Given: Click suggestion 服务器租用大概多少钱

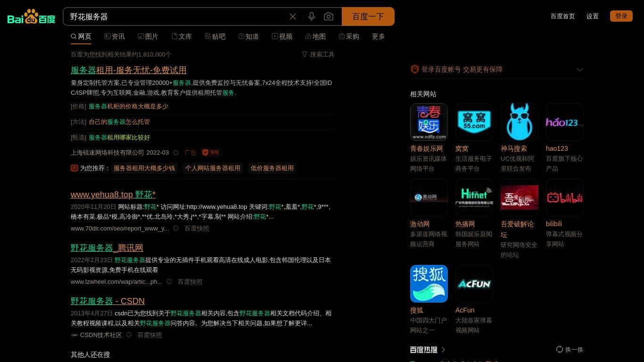Looking at the screenshot, I should [x=144, y=168].
